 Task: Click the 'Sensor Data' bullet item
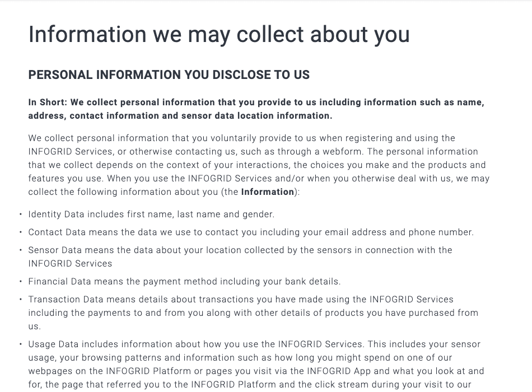click(x=240, y=256)
